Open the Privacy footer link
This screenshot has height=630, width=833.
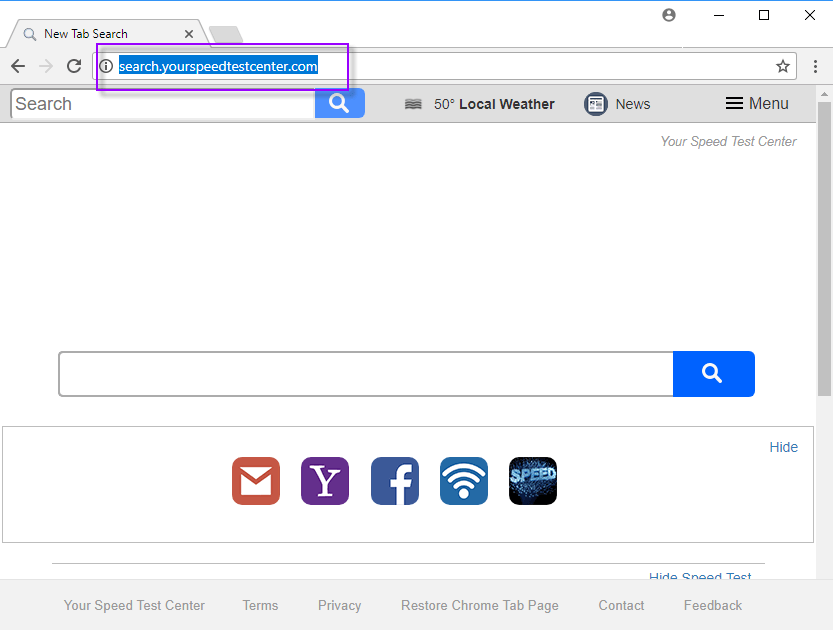tap(339, 605)
